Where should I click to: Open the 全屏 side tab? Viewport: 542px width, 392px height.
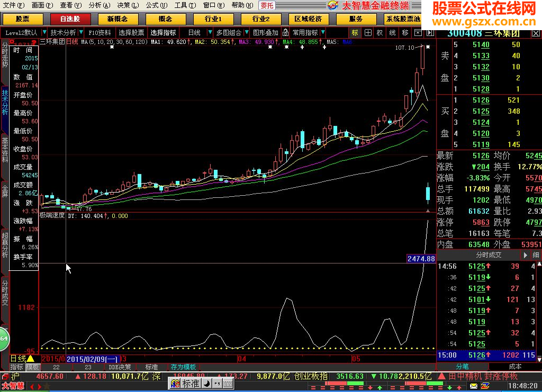point(4,191)
